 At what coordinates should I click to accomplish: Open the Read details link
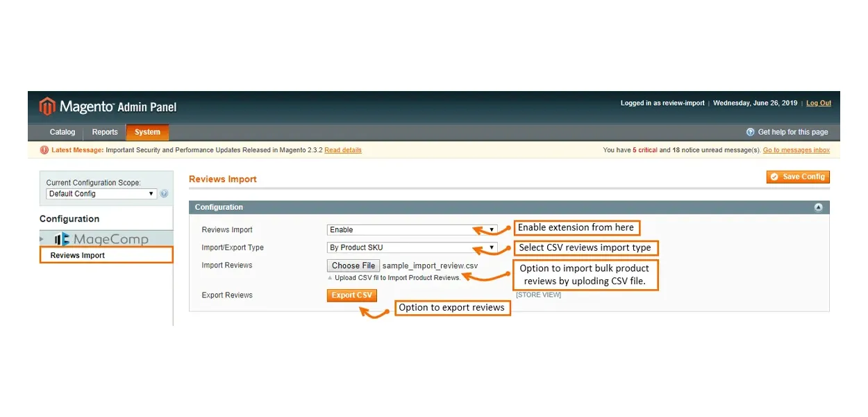tap(342, 150)
